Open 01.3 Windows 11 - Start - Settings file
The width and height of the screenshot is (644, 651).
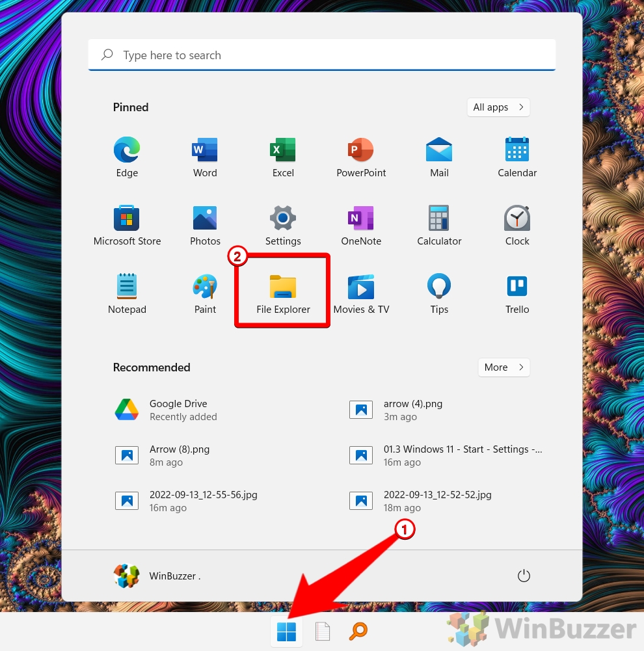pos(446,455)
